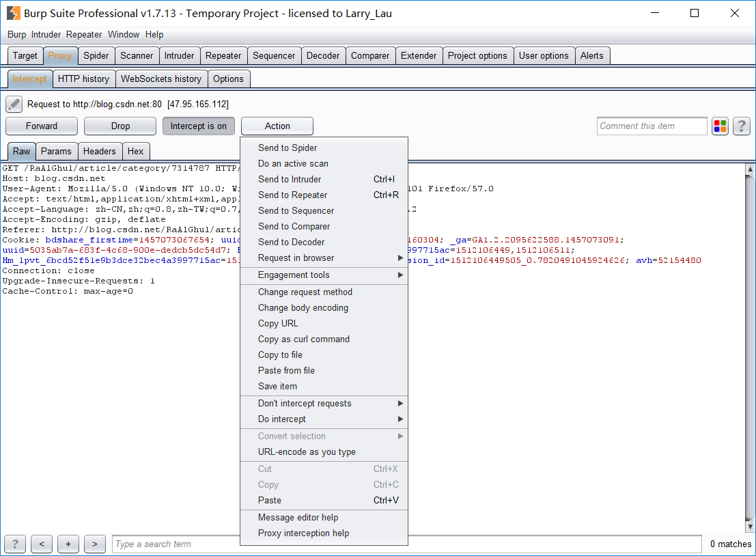Choose Copy to file
This screenshot has height=556, width=756.
[324, 355]
